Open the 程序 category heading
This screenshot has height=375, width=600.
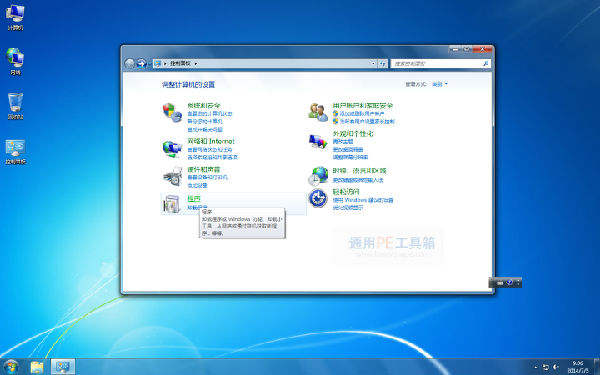[x=194, y=198]
